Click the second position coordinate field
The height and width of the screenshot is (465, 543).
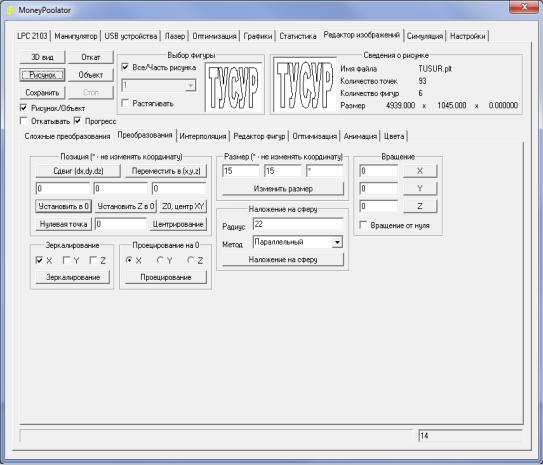click(x=121, y=188)
